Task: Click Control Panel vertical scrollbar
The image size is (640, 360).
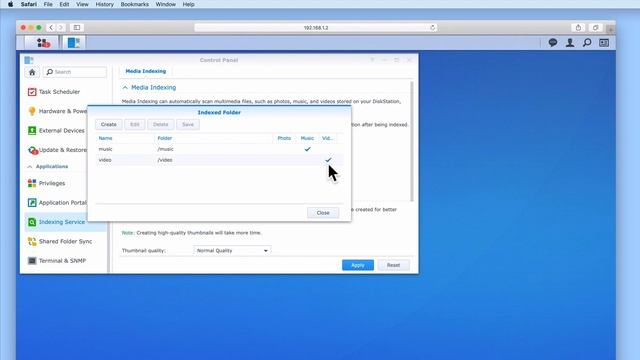Action: 412,141
